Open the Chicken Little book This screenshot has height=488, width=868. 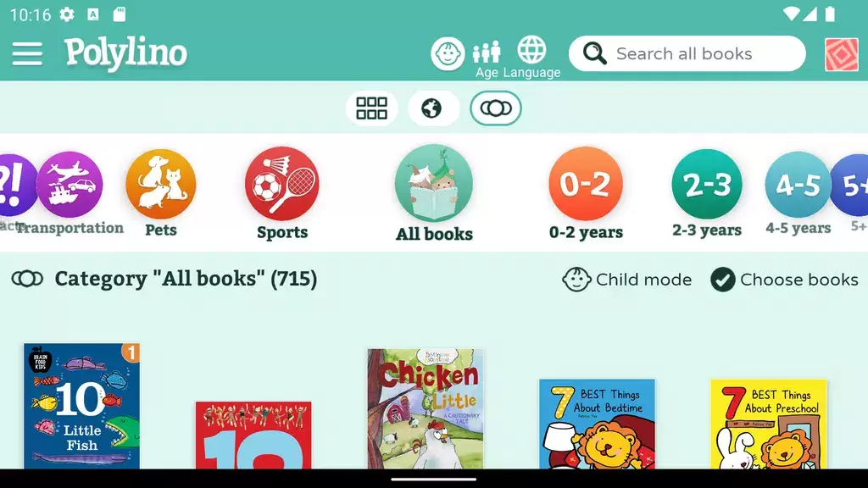(x=426, y=409)
